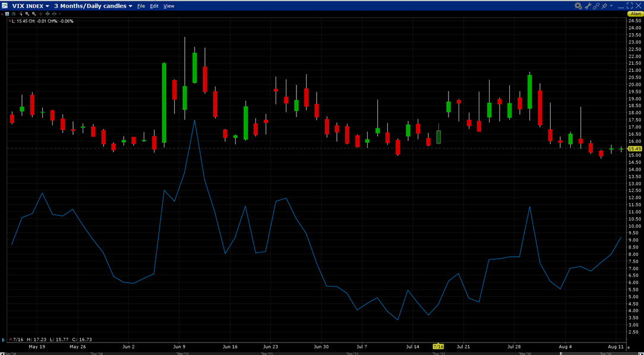The width and height of the screenshot is (644, 355).
Task: Click the Jul 14 date label
Action: 413,347
